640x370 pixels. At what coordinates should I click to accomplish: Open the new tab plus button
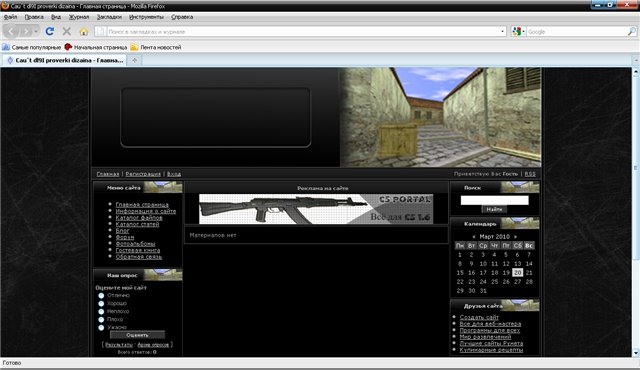[x=134, y=60]
